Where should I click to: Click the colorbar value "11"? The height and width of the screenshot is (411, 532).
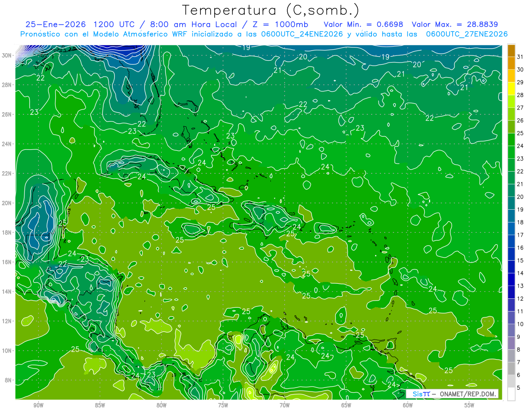pyautogui.click(x=520, y=312)
